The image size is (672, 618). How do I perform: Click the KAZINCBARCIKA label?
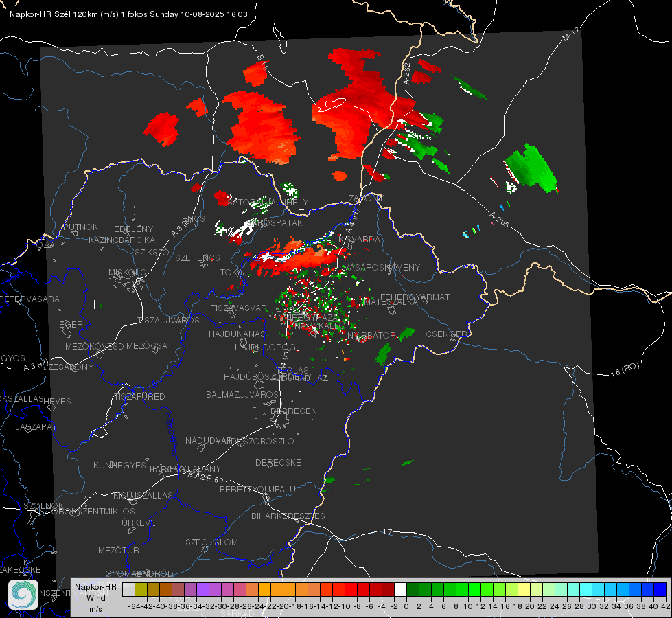121,240
